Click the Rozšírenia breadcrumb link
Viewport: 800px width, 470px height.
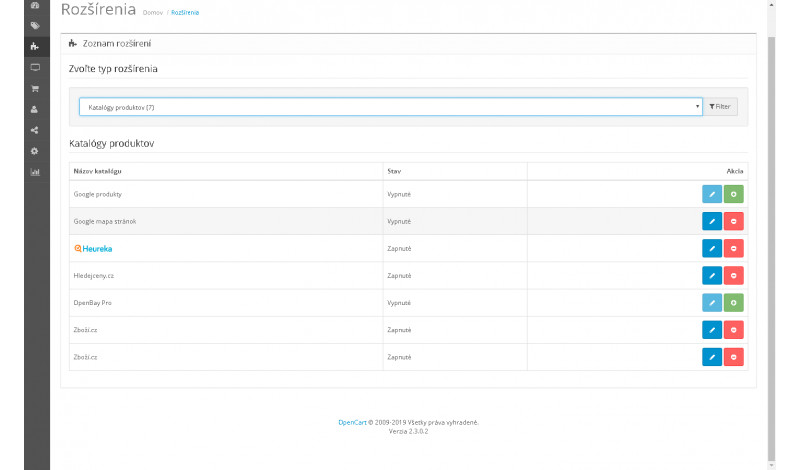(x=185, y=13)
